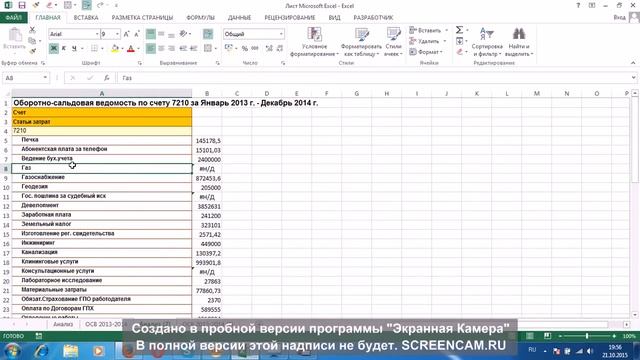Click the Clear eraser icon in editing group

pyautogui.click(x=460, y=51)
